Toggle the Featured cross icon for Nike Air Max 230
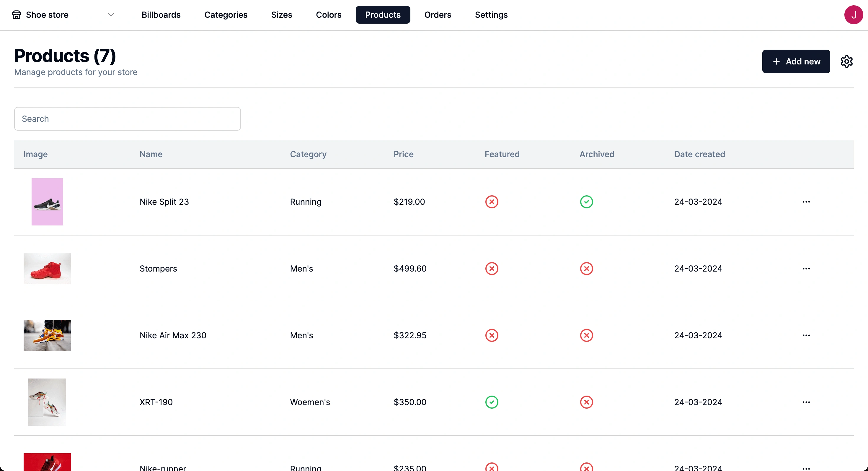 [x=492, y=335]
